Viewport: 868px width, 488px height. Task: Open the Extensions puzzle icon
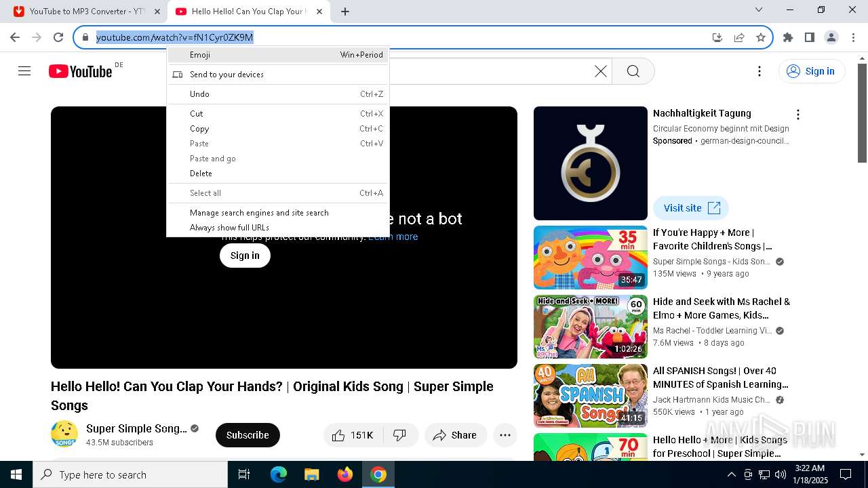tap(788, 37)
